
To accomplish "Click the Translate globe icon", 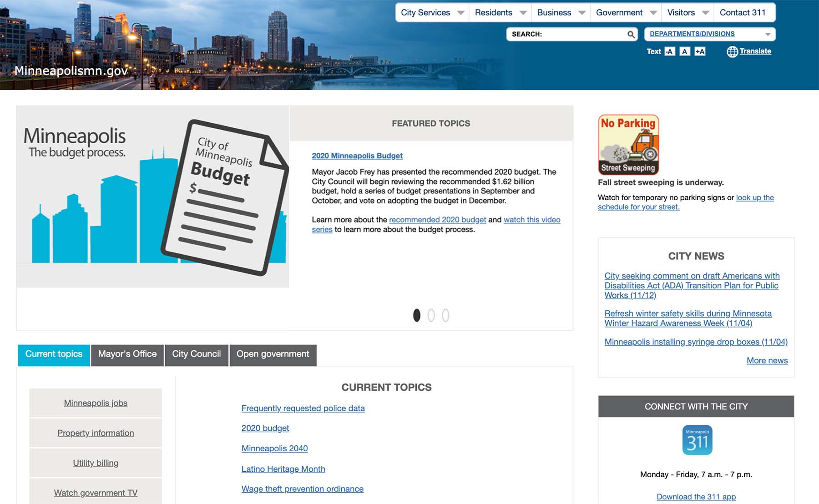I will click(732, 51).
